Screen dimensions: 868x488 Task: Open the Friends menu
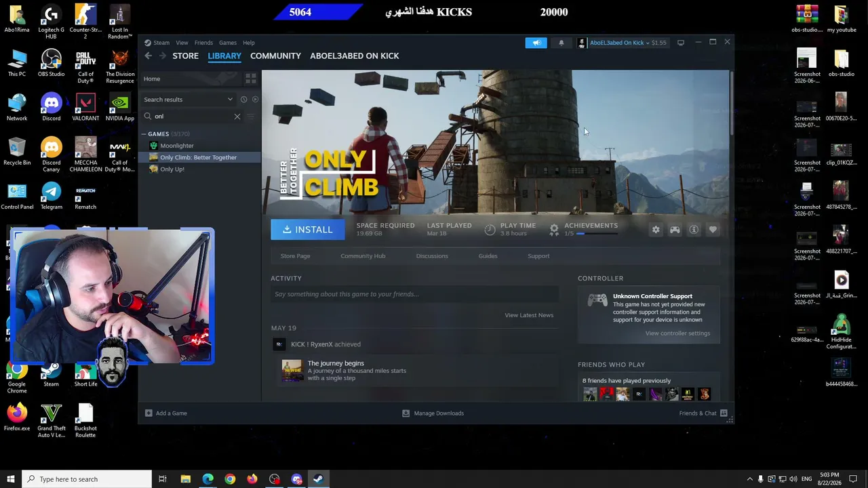pyautogui.click(x=203, y=43)
